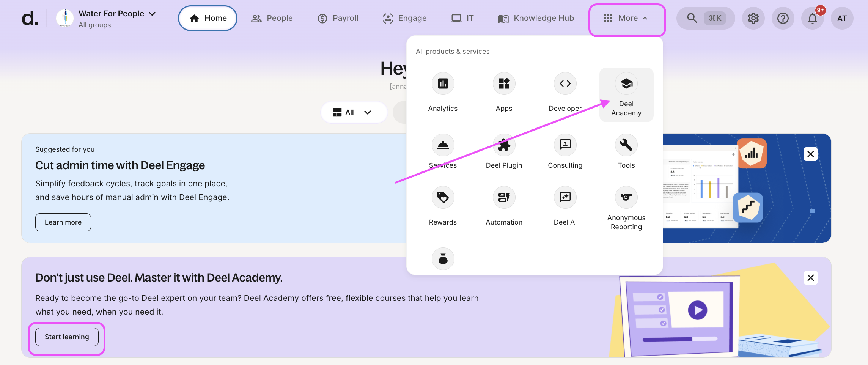Click the Start learning button
This screenshot has height=365, width=868.
click(67, 337)
